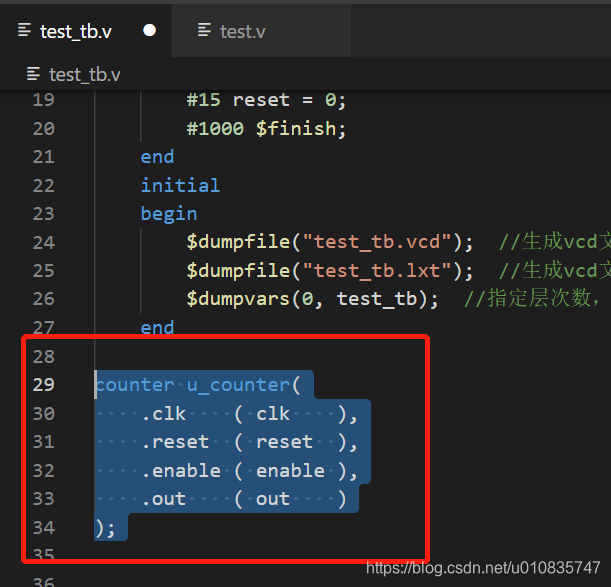
Task: Click the "test_tb.lxt" string literal
Action: (x=376, y=271)
